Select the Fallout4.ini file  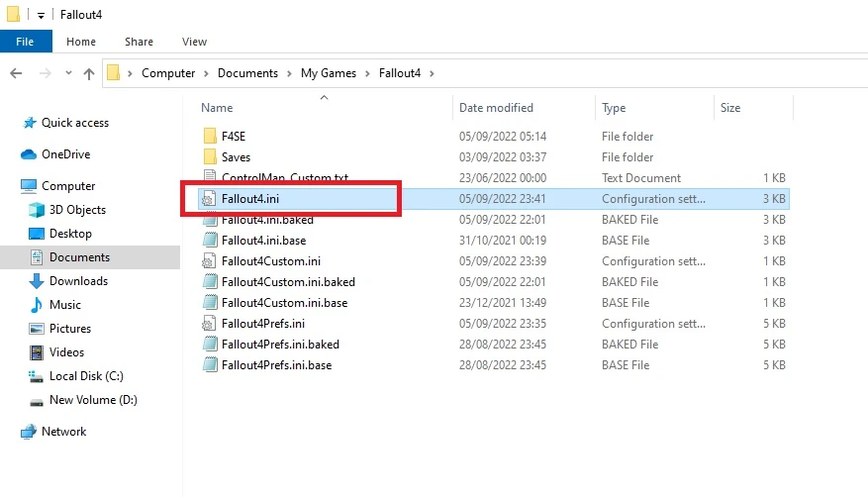(250, 199)
